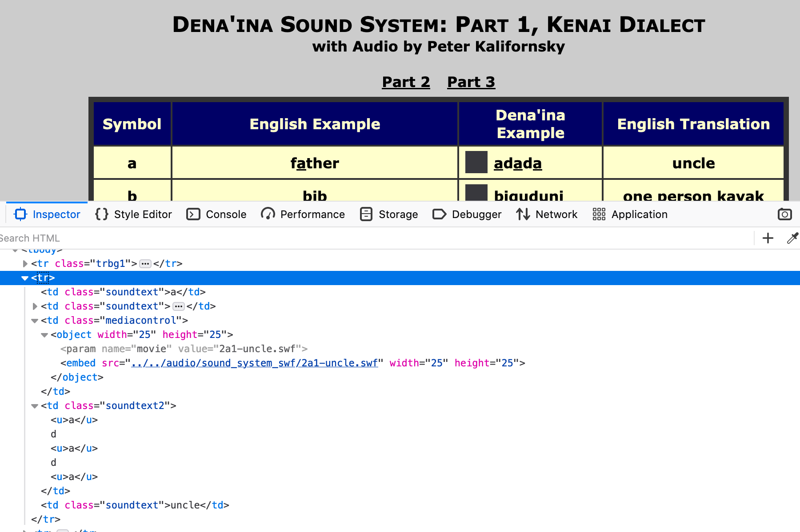This screenshot has width=800, height=532.
Task: Collapse the soundtext2 td node
Action: click(x=35, y=406)
